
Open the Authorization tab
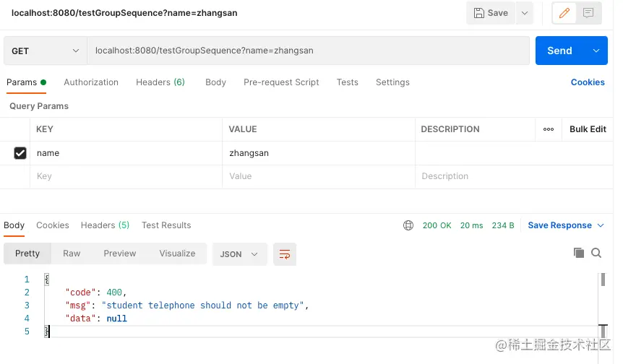point(91,82)
